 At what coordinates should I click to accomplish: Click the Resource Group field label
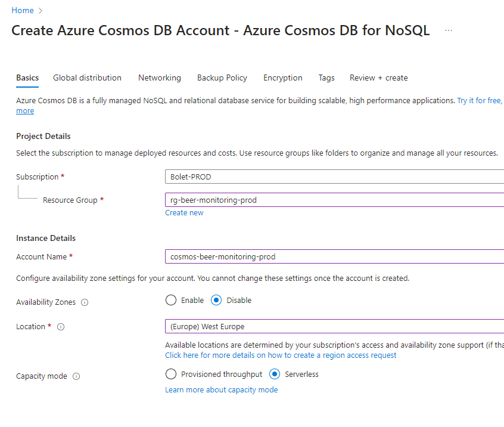pyautogui.click(x=70, y=200)
